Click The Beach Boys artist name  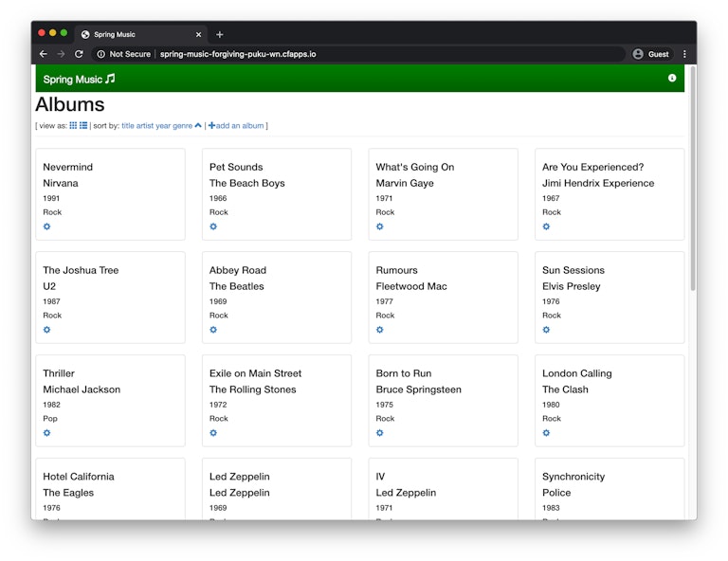coord(247,183)
